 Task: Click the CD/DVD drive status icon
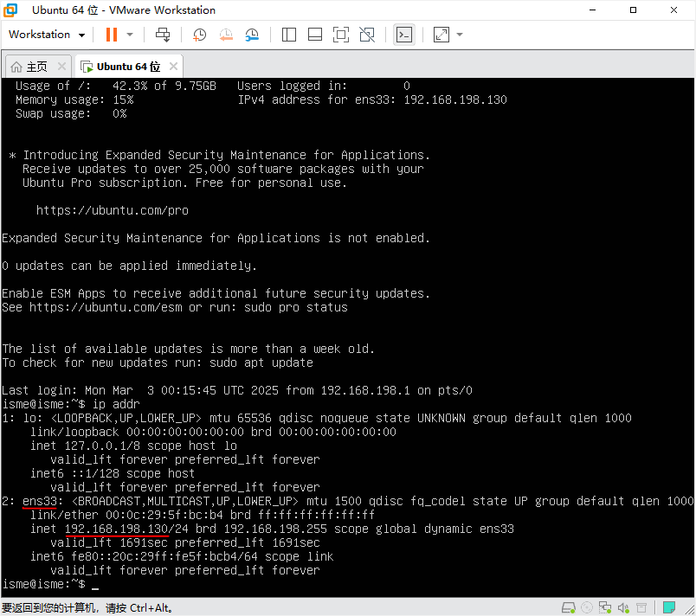click(x=587, y=607)
